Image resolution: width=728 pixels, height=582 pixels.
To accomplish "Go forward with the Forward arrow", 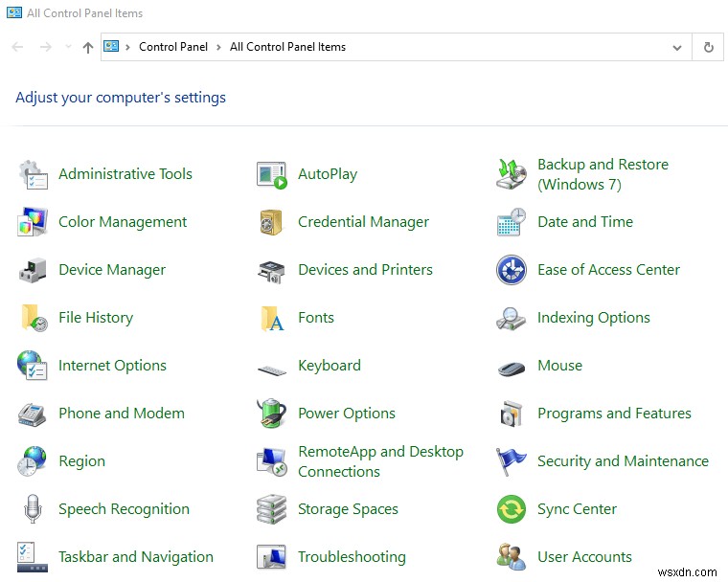I will 46,47.
